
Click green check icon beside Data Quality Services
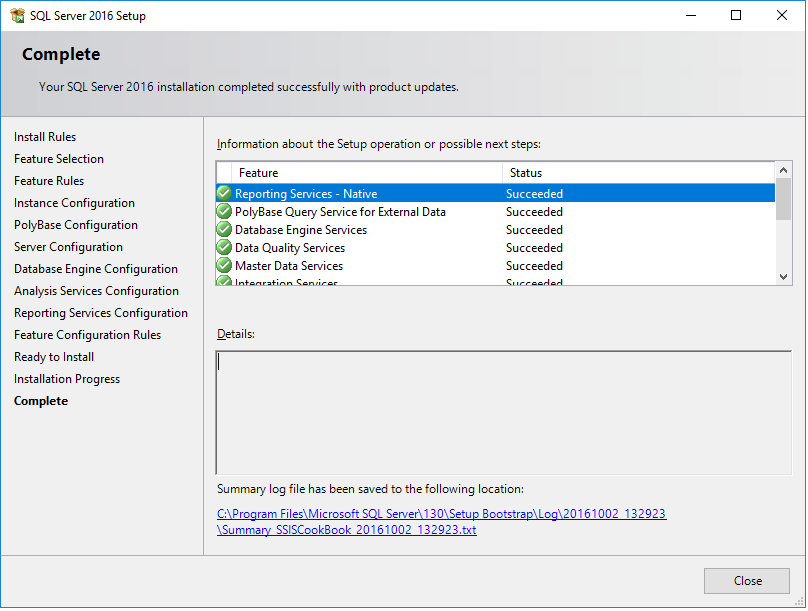click(x=224, y=247)
